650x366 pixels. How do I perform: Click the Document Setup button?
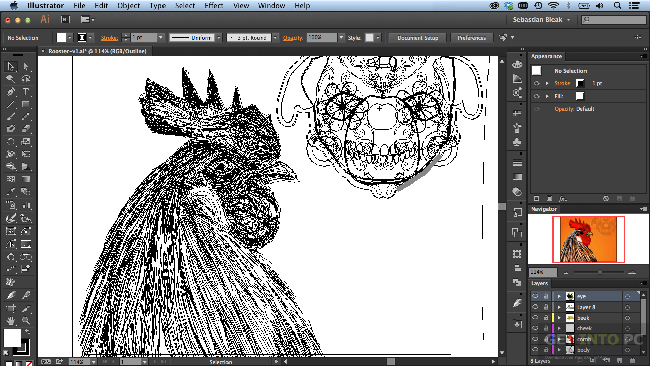click(417, 38)
